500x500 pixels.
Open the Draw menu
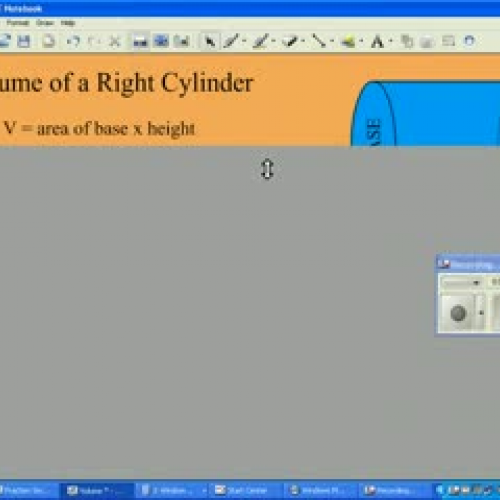pyautogui.click(x=45, y=23)
